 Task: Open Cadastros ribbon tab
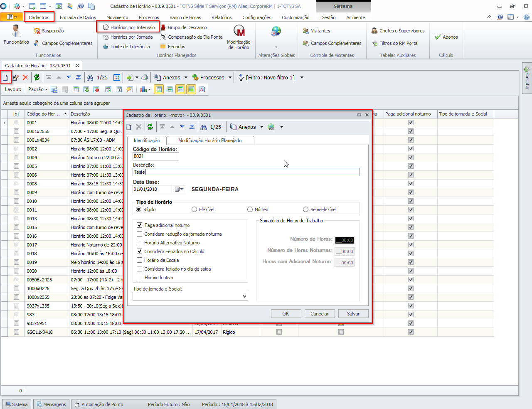pos(39,17)
